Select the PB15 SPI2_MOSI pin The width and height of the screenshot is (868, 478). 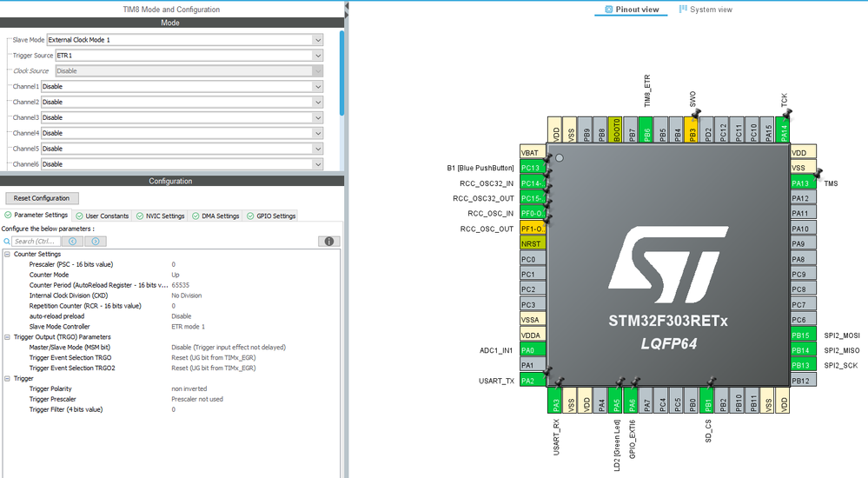pos(804,335)
